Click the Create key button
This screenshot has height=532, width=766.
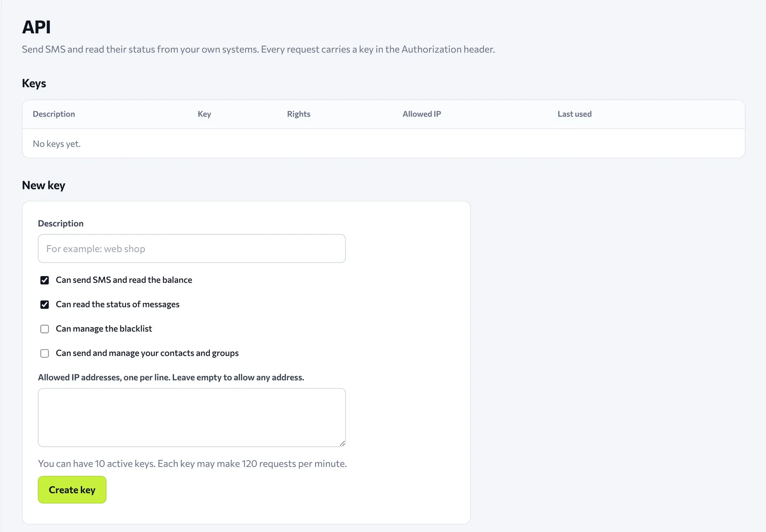pyautogui.click(x=72, y=490)
